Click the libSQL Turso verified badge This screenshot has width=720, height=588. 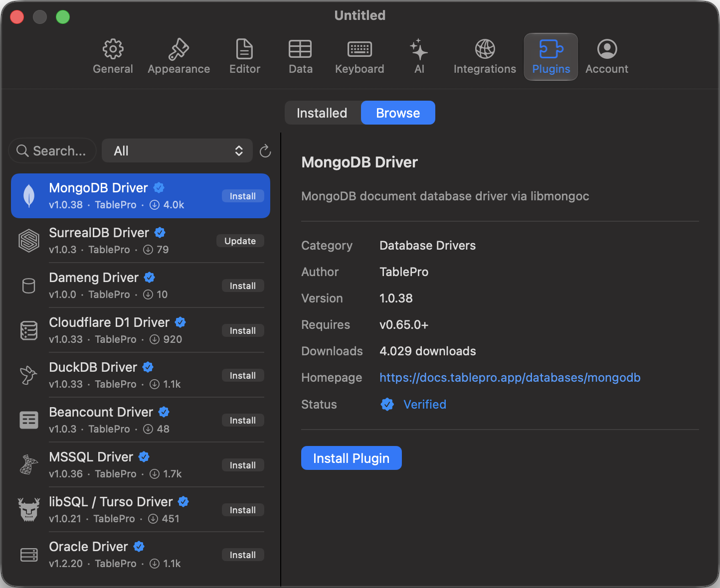(x=183, y=502)
